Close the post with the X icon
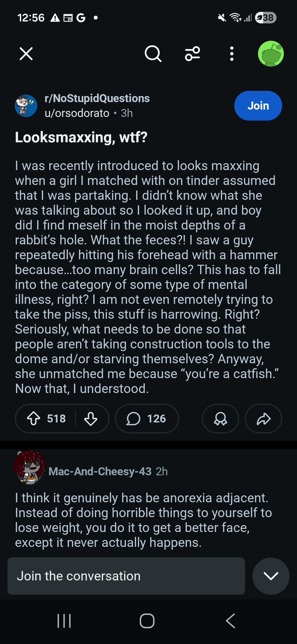The height and width of the screenshot is (644, 297). click(x=26, y=53)
